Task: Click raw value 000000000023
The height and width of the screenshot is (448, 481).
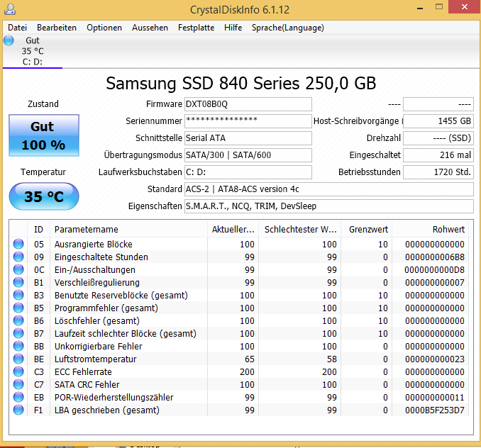Action: coord(435,359)
